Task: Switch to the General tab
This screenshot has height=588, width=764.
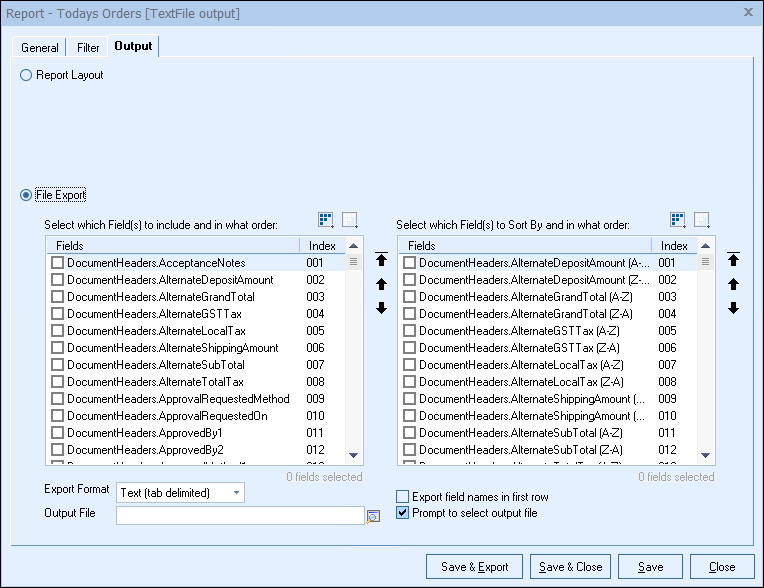Action: [x=40, y=47]
